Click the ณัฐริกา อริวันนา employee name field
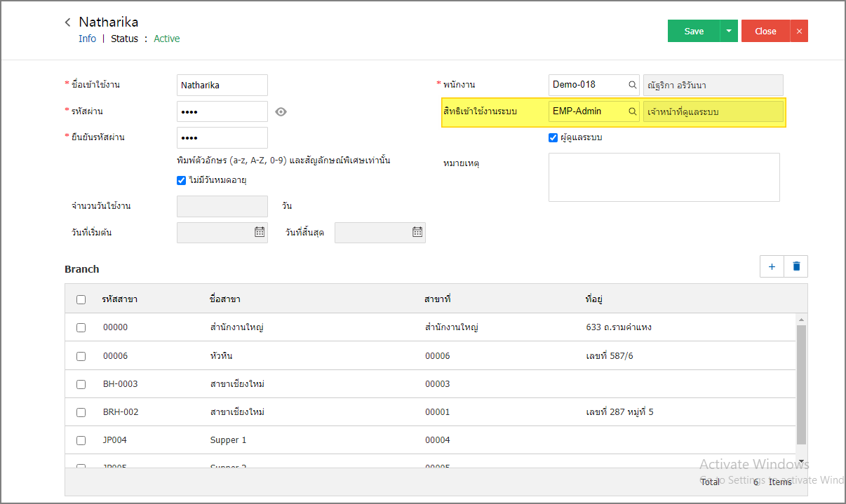Viewport: 846px width, 504px height. 713,85
